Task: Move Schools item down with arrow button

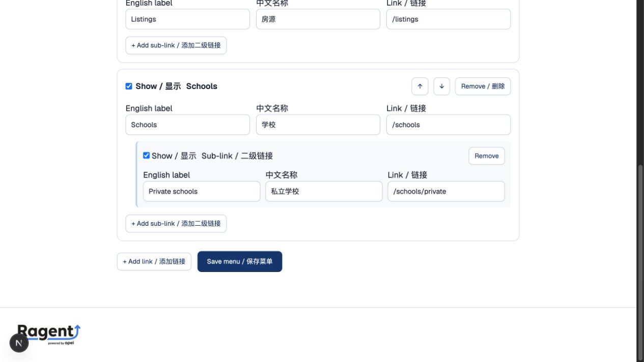Action: coord(442,86)
